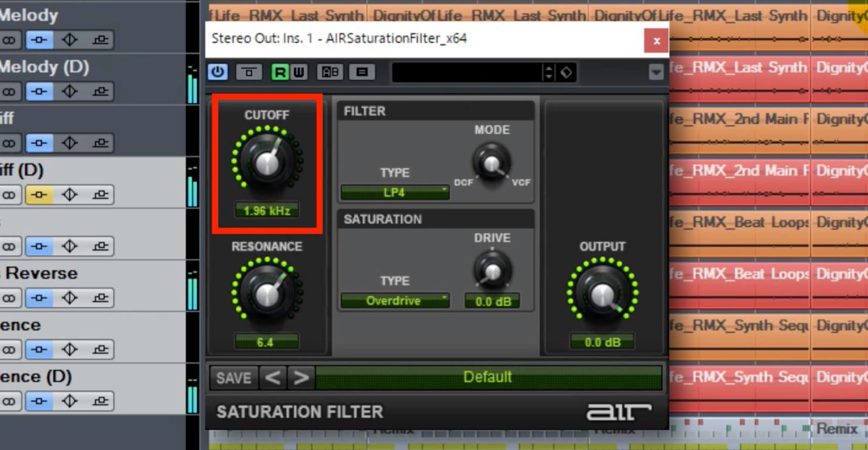Click the SAVE preset button
Viewport: 868px width, 450px height.
(x=233, y=378)
